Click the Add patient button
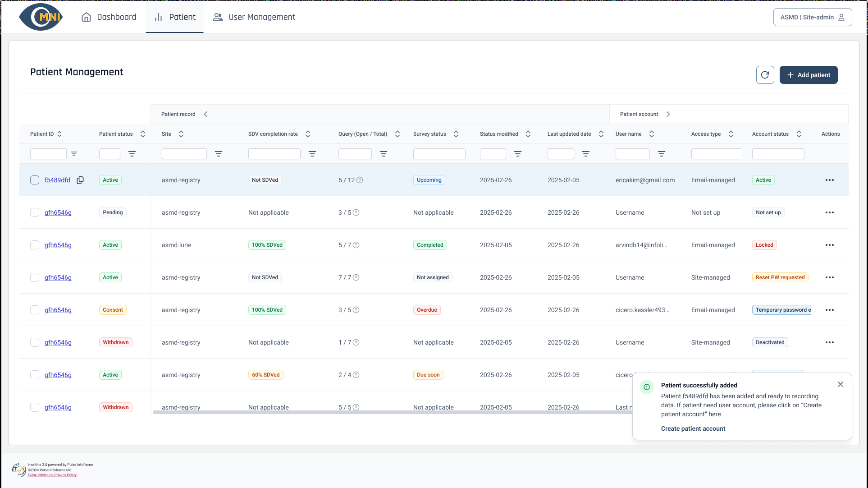The image size is (868, 488). point(809,75)
